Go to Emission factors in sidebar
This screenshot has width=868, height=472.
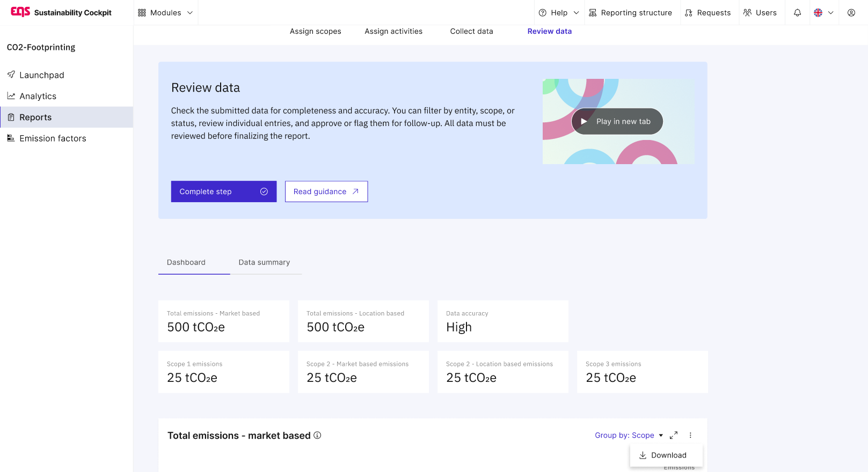tap(53, 138)
